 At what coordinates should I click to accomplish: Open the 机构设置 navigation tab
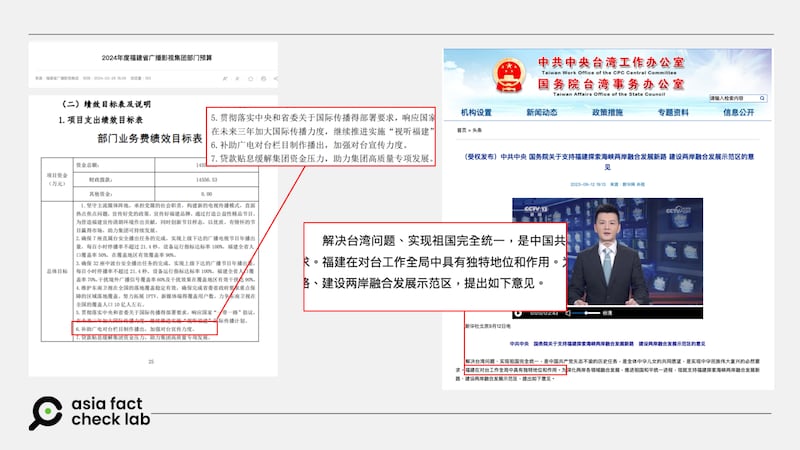click(x=476, y=112)
